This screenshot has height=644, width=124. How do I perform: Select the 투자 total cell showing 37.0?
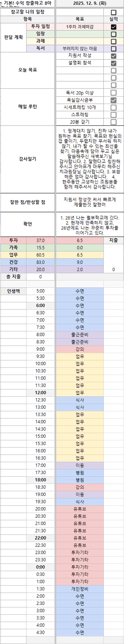[40, 240]
